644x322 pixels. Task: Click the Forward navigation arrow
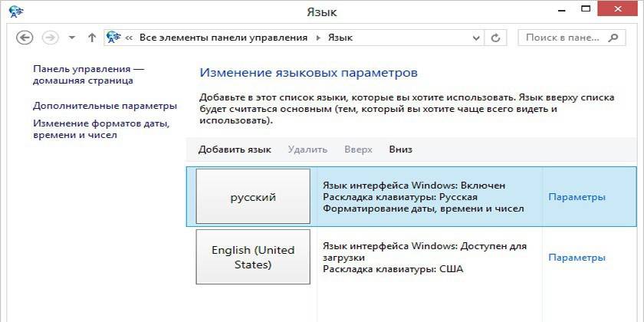(x=51, y=38)
